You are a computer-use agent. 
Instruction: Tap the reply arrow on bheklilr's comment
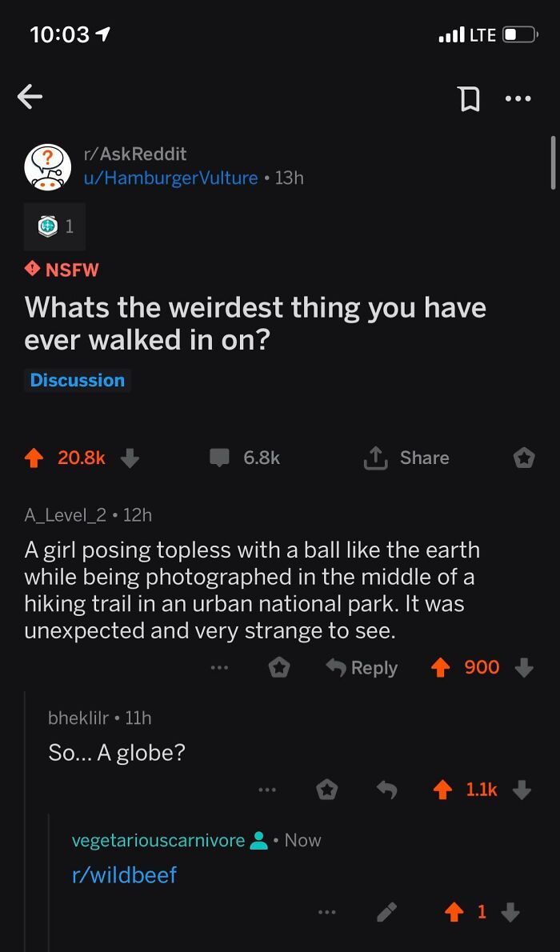pyautogui.click(x=386, y=788)
